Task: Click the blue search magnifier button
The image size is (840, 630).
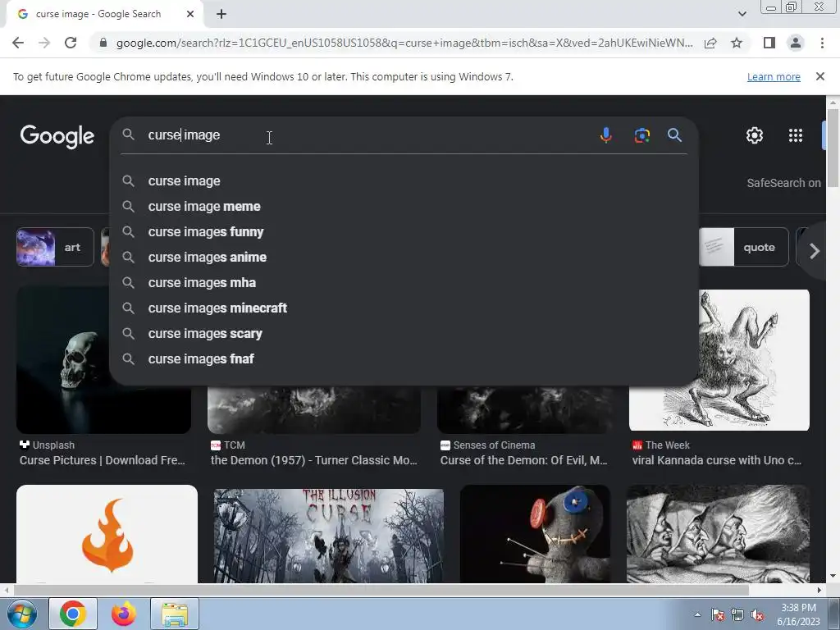Action: 674,135
